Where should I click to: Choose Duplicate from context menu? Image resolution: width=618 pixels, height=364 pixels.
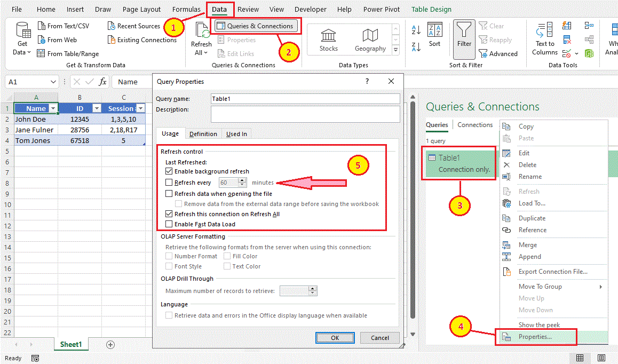tap(532, 218)
